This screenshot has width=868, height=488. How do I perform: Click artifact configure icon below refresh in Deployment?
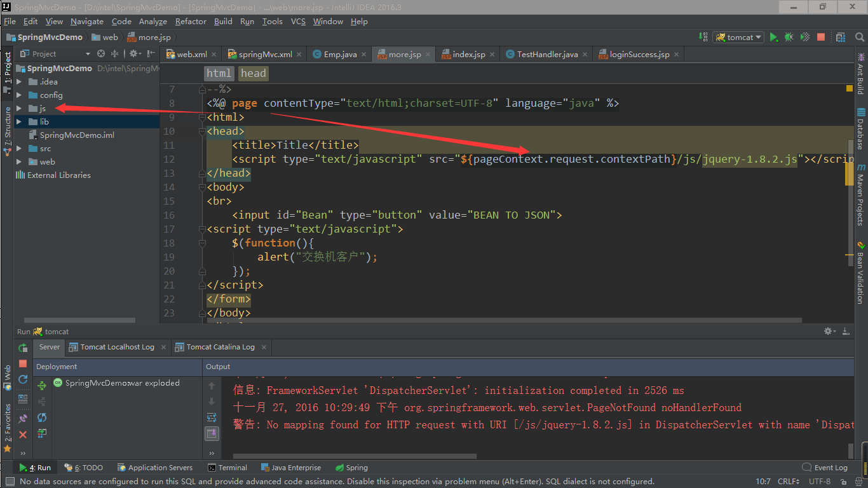(42, 433)
